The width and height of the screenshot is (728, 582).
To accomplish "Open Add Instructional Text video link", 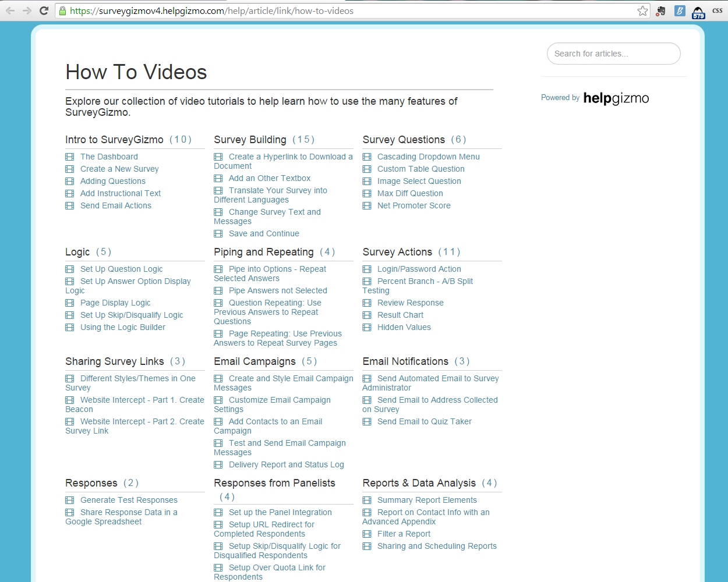I will (121, 193).
